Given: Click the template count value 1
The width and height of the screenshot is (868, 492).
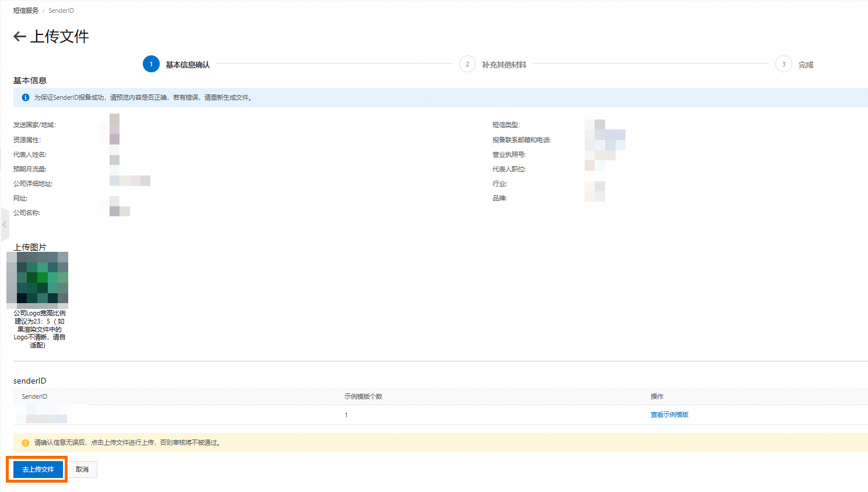Looking at the screenshot, I should pos(346,415).
